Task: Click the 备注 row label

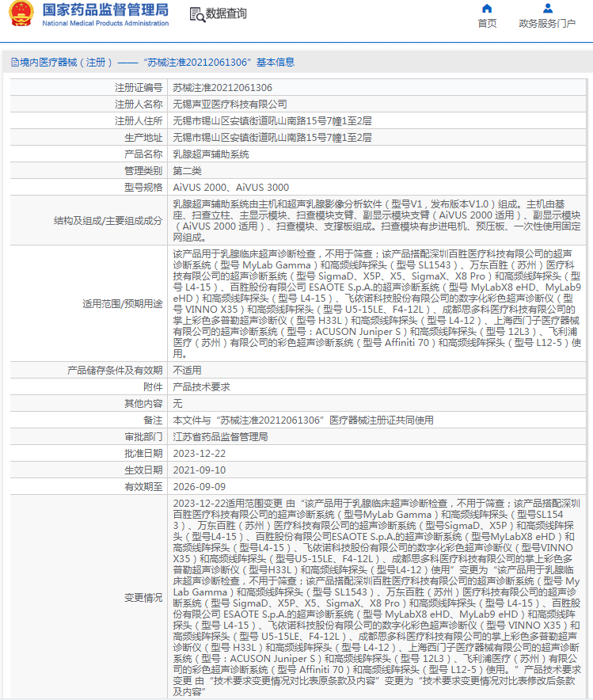Action: tap(153, 420)
